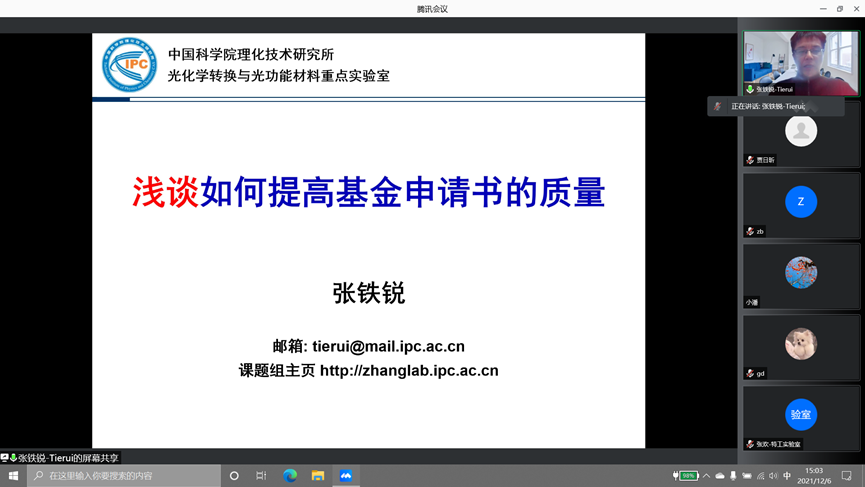Click the battery status tray icon
Viewport: 865px width, 487px height.
point(687,476)
